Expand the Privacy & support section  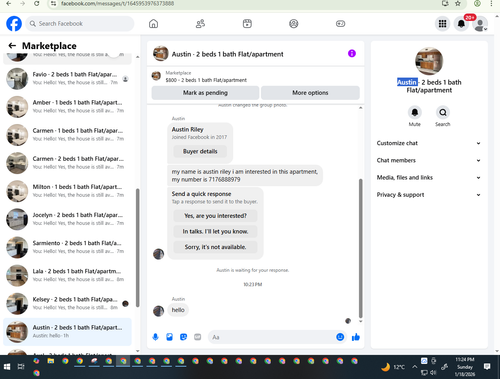tap(429, 195)
